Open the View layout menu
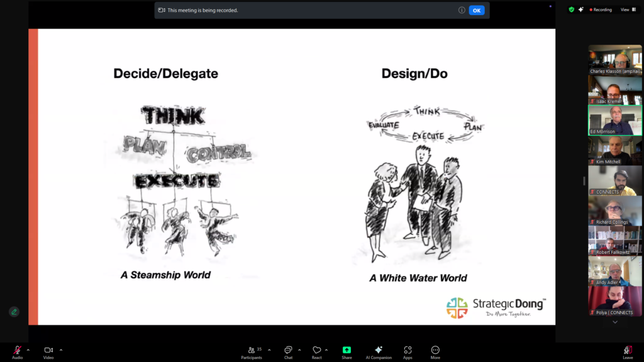This screenshot has height=362, width=644. [x=626, y=9]
